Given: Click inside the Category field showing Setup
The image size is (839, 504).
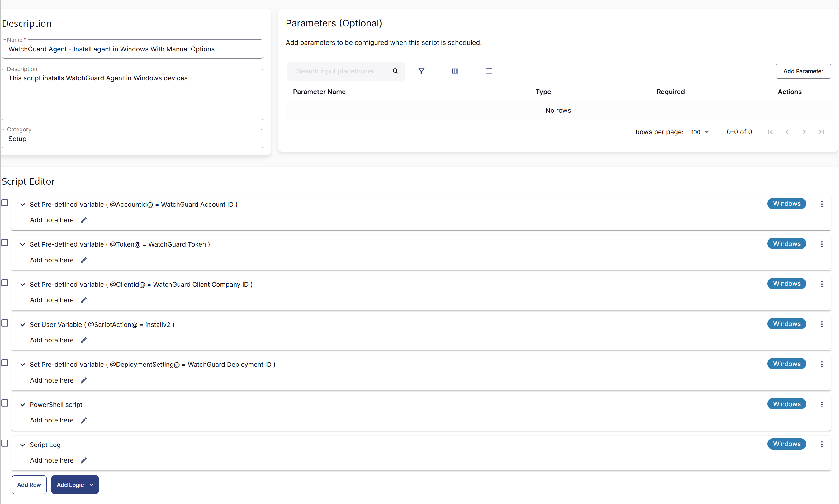Looking at the screenshot, I should point(132,139).
